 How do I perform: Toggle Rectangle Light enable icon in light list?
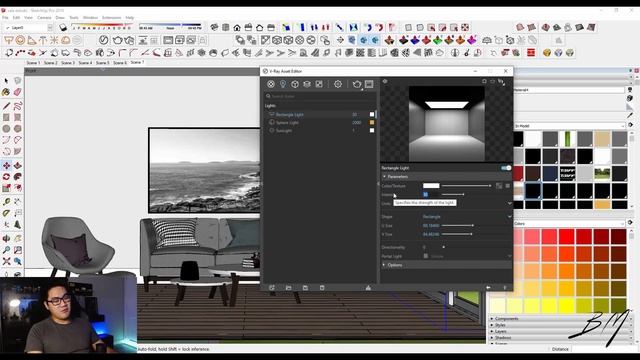[271, 114]
